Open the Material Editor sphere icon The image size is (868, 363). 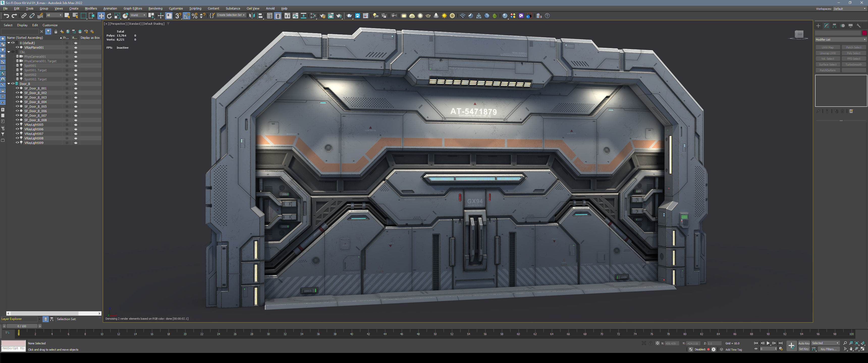coord(505,15)
